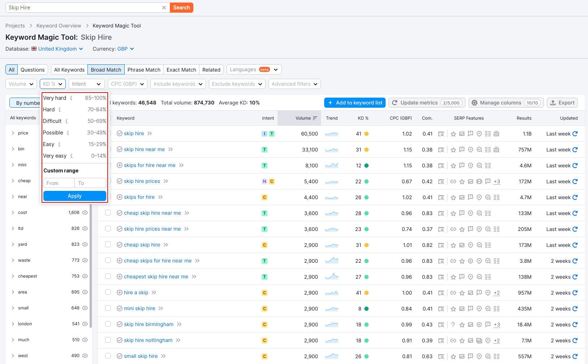Image resolution: width=588 pixels, height=364 pixels.
Task: Check the mini skip hire checkbox
Action: tap(108, 308)
